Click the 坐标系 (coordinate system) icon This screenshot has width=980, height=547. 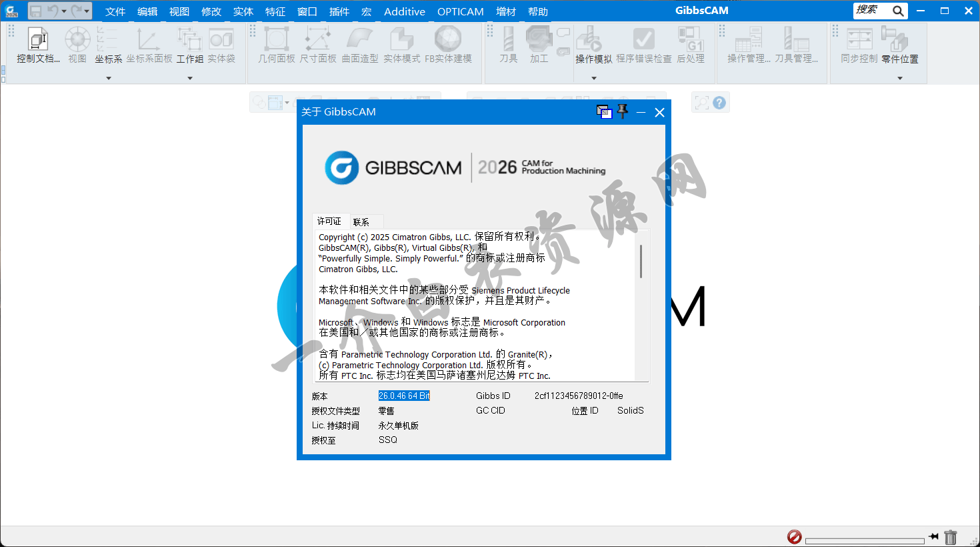point(108,41)
